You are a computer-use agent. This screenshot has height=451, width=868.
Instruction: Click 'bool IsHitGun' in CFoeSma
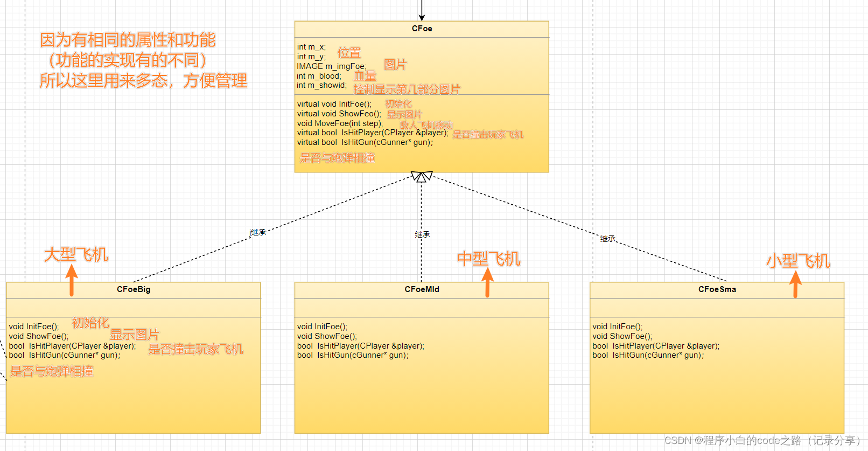pyautogui.click(x=648, y=355)
